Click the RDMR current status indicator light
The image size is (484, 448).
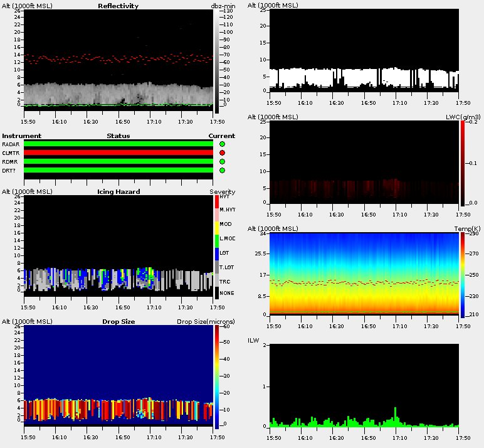[222, 162]
